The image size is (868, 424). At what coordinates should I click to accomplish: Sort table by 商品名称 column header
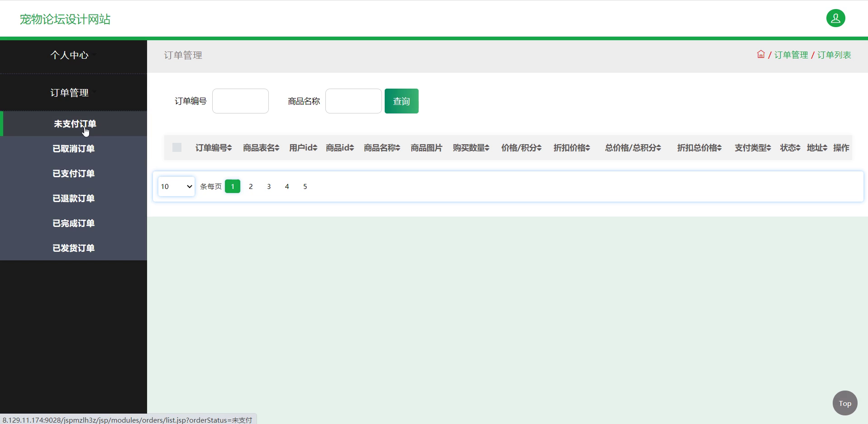click(x=382, y=147)
